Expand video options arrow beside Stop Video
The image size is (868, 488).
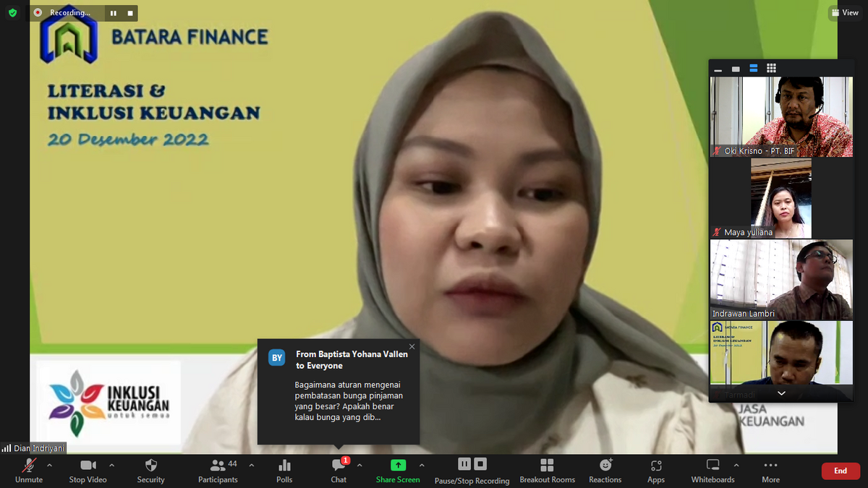(111, 465)
